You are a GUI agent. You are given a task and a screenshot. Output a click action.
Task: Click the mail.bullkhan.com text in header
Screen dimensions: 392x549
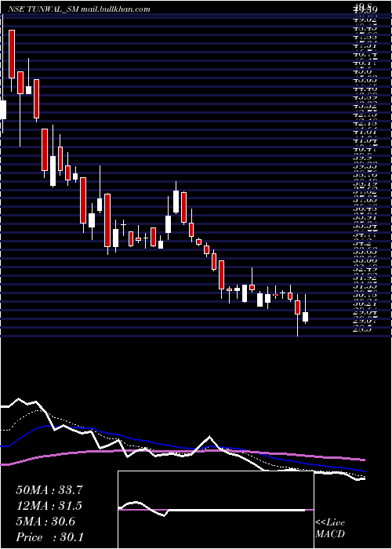115,9
